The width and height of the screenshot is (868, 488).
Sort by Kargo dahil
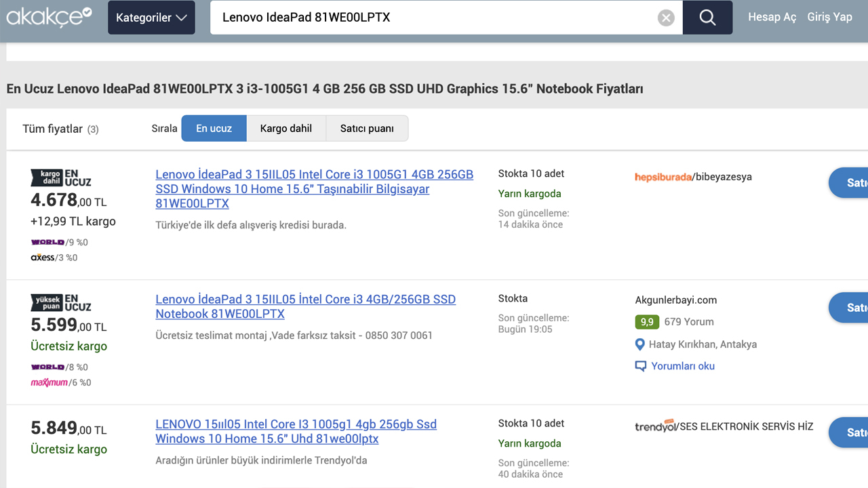pos(285,128)
